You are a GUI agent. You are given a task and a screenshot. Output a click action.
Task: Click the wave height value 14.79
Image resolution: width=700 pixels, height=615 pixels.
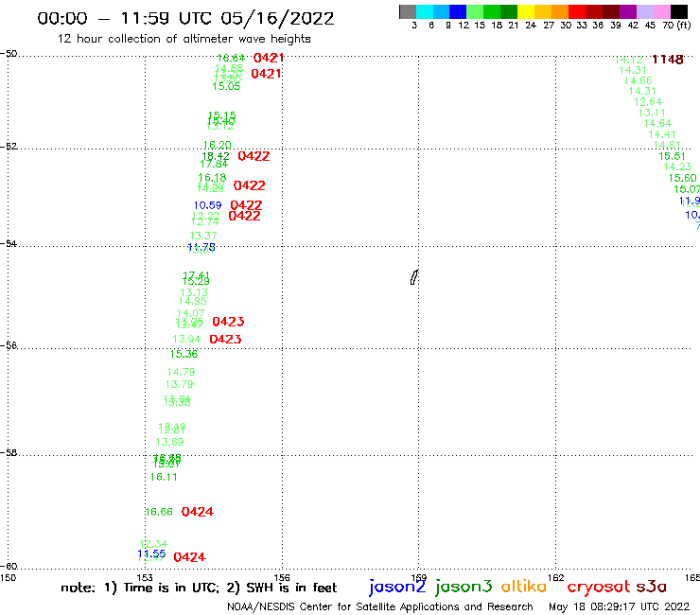coord(182,372)
